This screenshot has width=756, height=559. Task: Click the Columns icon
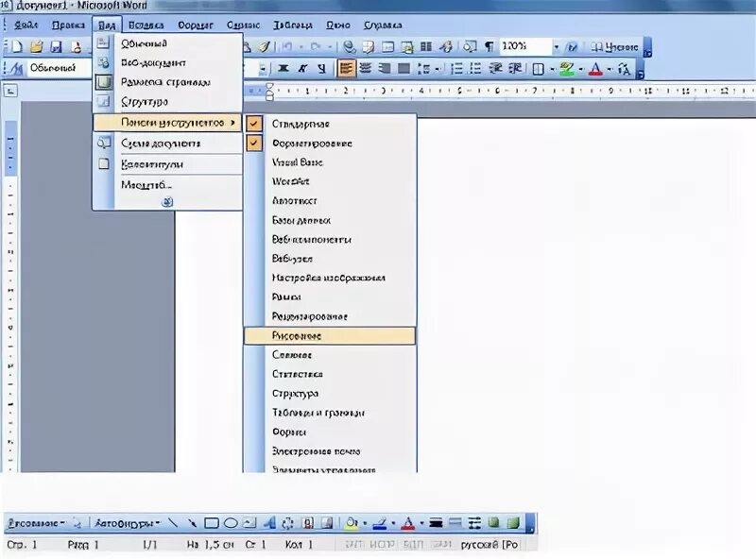click(426, 47)
